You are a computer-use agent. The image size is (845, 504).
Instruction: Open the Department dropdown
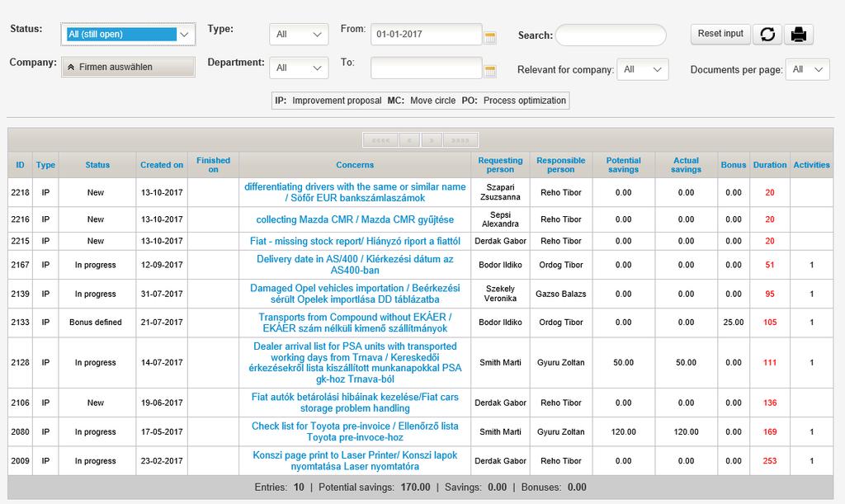point(299,68)
